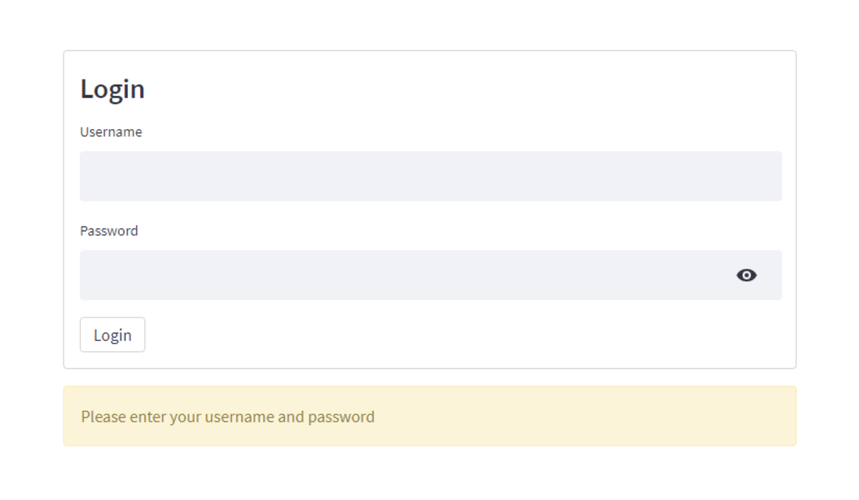Click the Login button

click(112, 335)
